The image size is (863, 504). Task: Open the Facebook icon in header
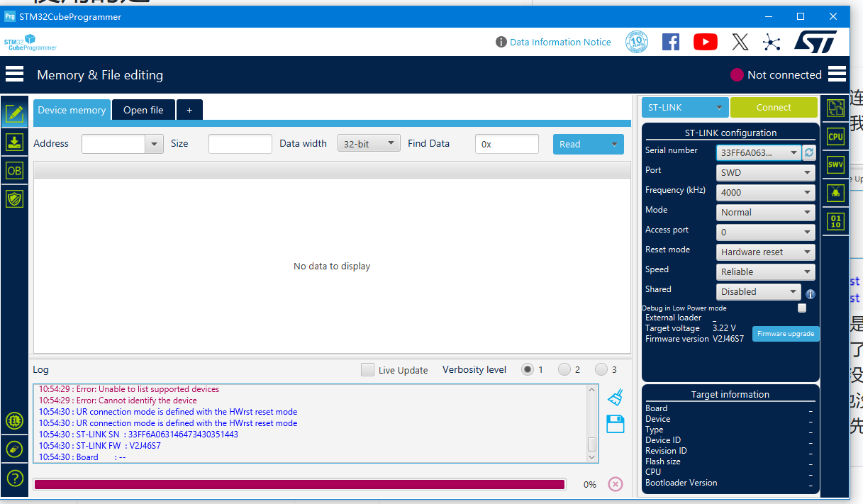coord(671,42)
